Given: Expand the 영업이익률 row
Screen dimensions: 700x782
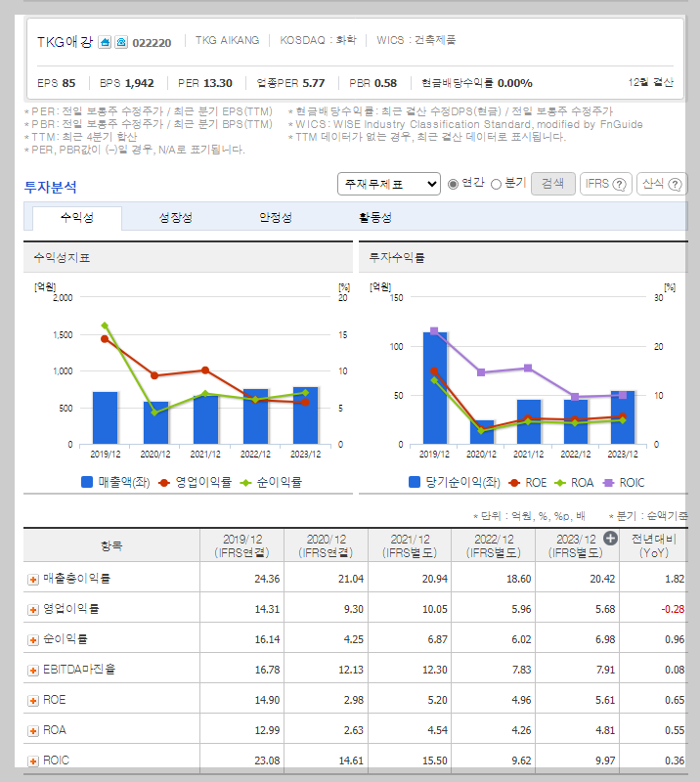Looking at the screenshot, I should [x=33, y=610].
